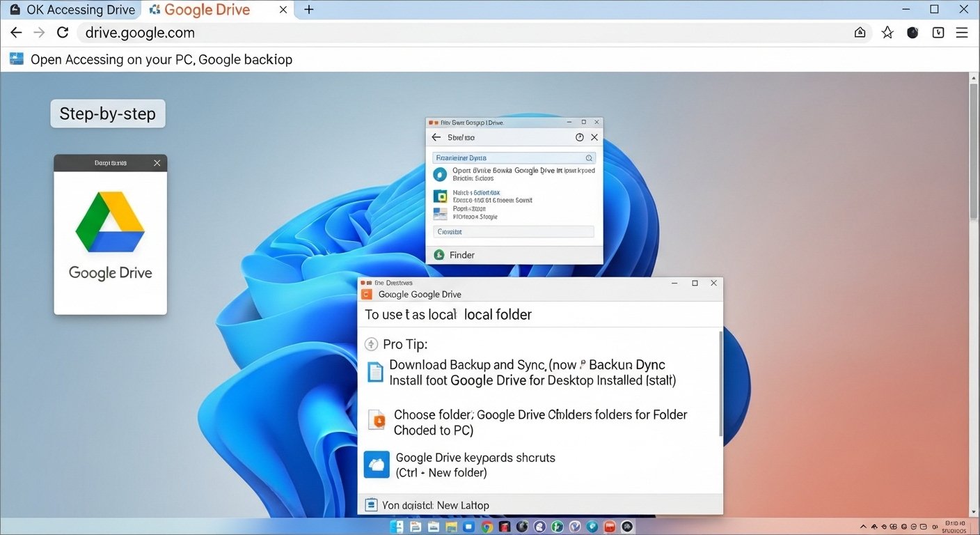Screen dimensions: 980x535
Task: Dismiss the small window's inner panel with X
Action: [x=594, y=137]
